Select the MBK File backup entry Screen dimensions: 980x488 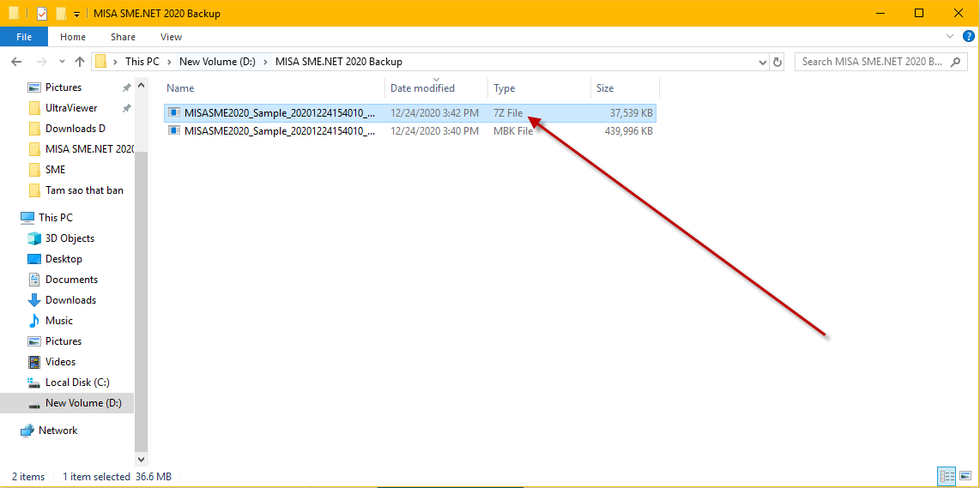click(x=410, y=131)
